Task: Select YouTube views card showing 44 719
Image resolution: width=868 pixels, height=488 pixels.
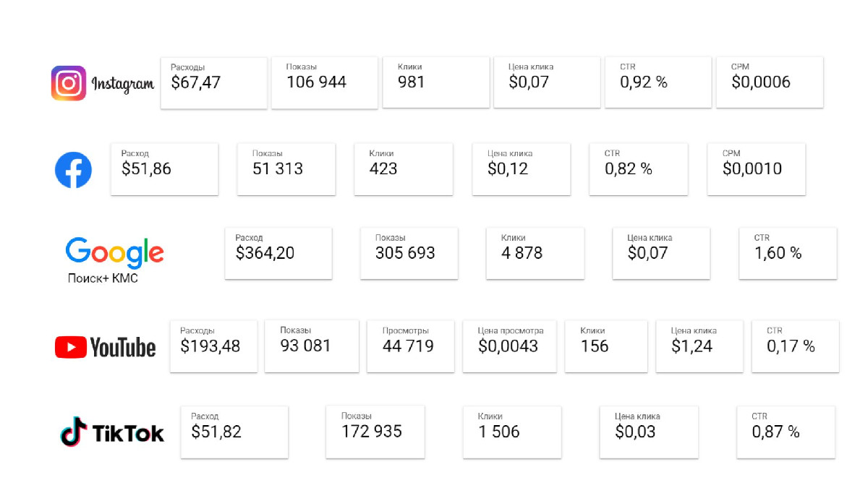Action: (x=410, y=346)
